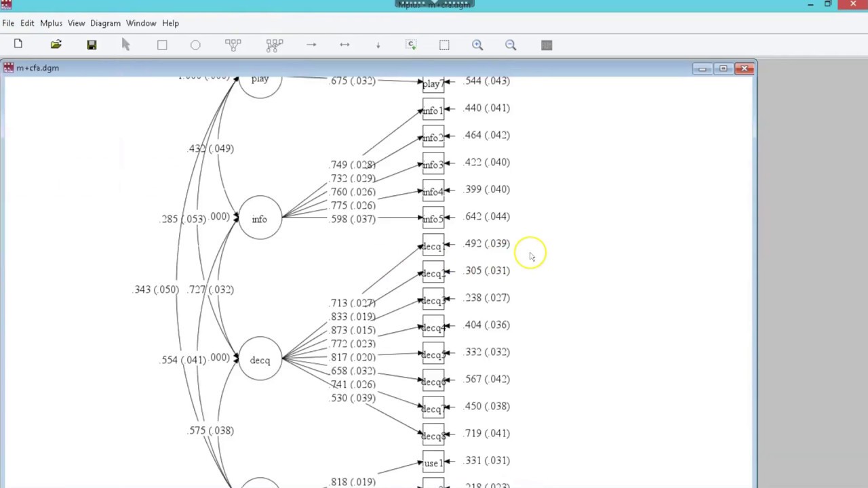The width and height of the screenshot is (868, 488).
Task: Restore down the Mplus application window
Action: click(828, 5)
